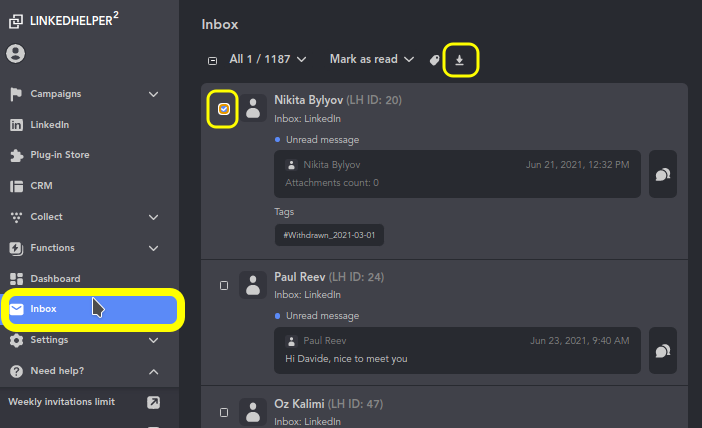Viewport: 702px width, 428px height.
Task: Click 'Jun 21, 2021, 12:32 PM' timestamp
Action: click(x=578, y=165)
